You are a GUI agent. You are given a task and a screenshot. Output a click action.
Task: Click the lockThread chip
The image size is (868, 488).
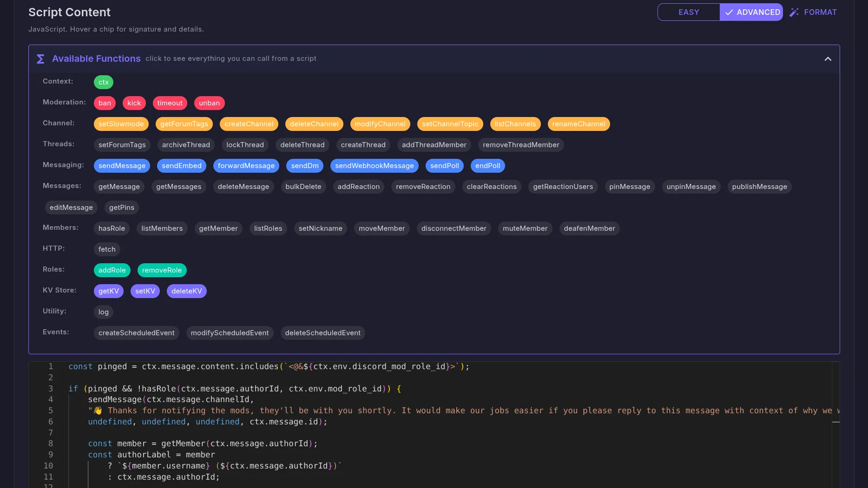245,145
